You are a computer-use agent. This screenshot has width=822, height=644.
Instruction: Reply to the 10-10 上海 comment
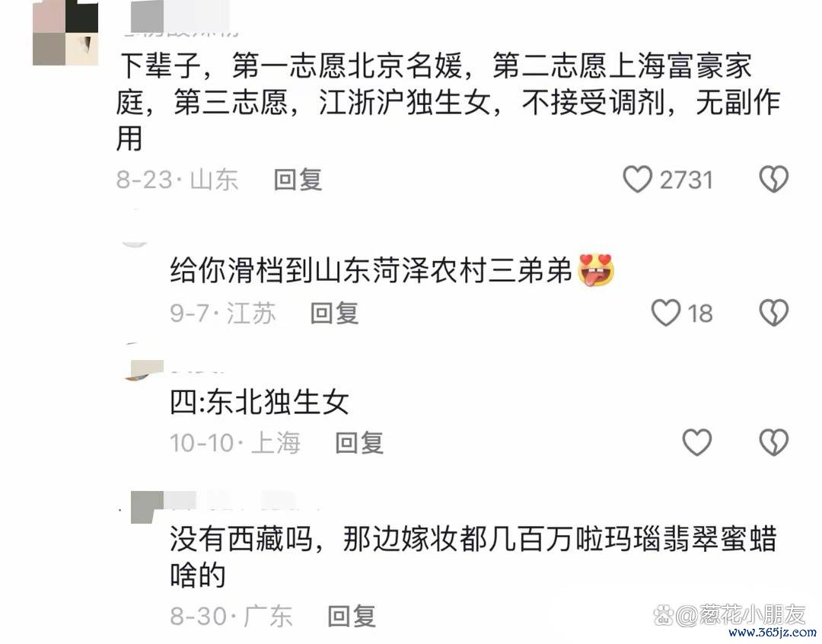[359, 443]
